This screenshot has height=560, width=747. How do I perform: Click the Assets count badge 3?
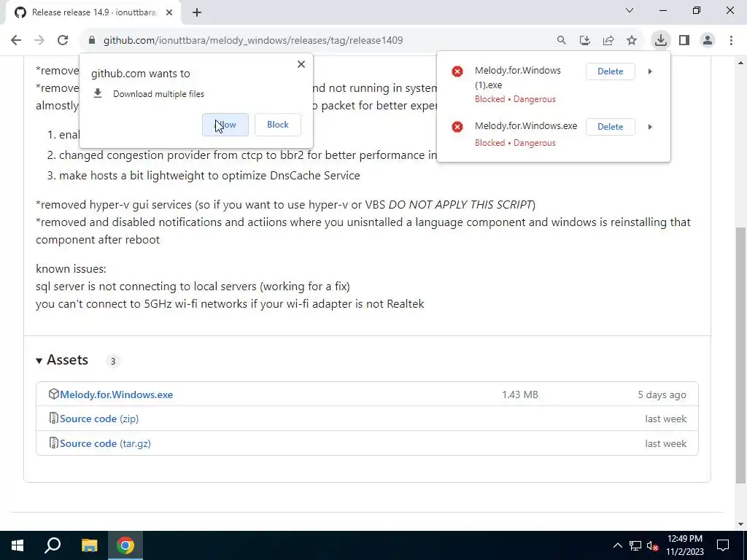click(x=113, y=361)
